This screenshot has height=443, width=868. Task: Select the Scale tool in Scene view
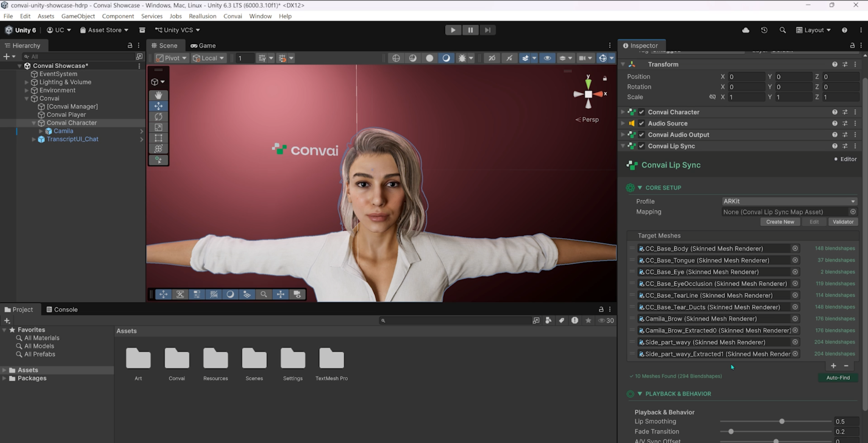point(159,127)
